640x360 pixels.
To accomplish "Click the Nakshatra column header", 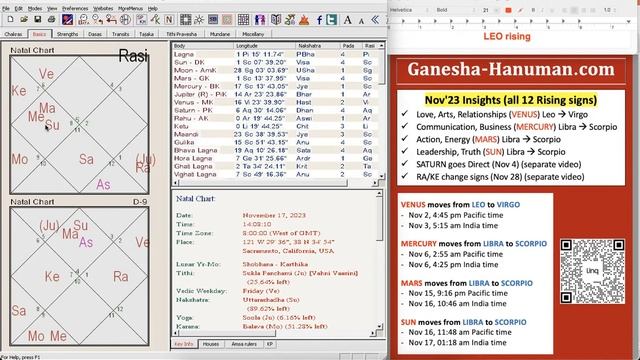I will (x=318, y=46).
